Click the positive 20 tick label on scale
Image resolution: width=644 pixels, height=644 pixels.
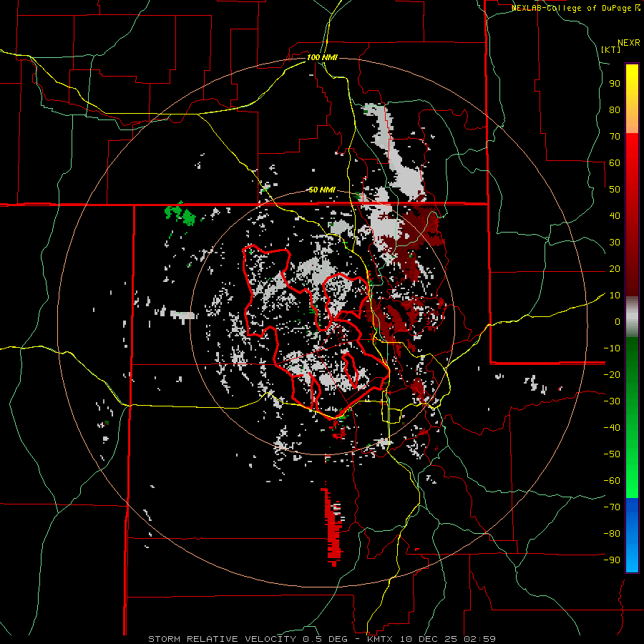pos(615,268)
